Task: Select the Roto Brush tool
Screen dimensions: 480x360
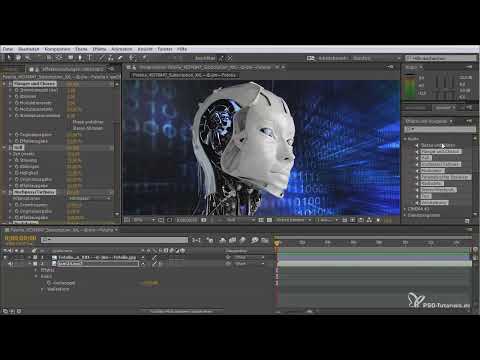Action: point(132,58)
